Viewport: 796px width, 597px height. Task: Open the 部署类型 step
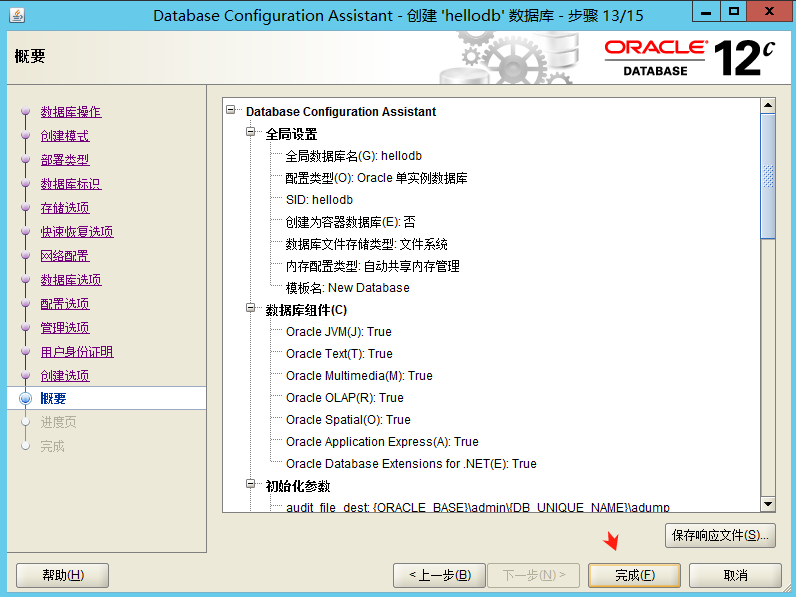point(65,160)
